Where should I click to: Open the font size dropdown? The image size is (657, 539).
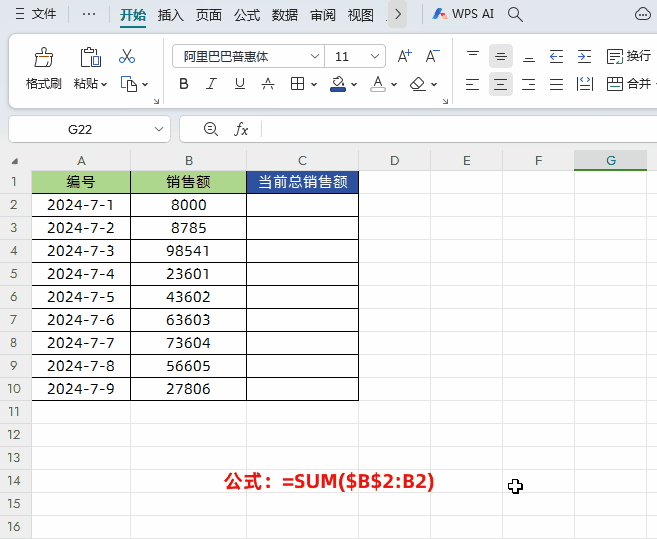coord(375,56)
